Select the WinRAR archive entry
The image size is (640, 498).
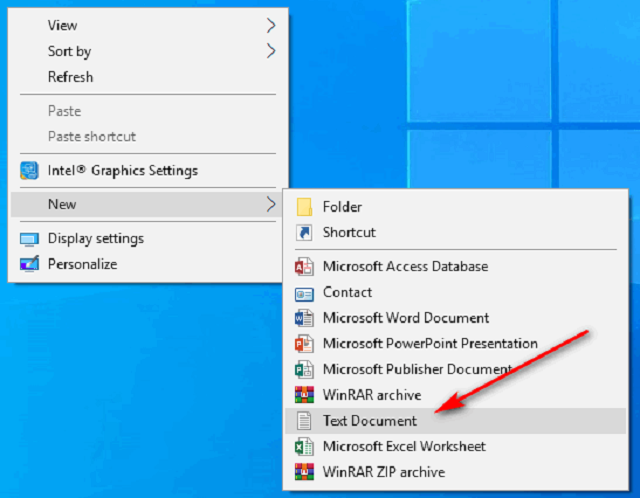tap(371, 395)
